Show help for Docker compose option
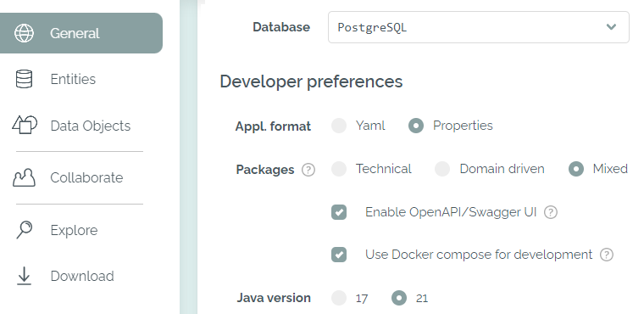The image size is (644, 314). pyautogui.click(x=607, y=255)
